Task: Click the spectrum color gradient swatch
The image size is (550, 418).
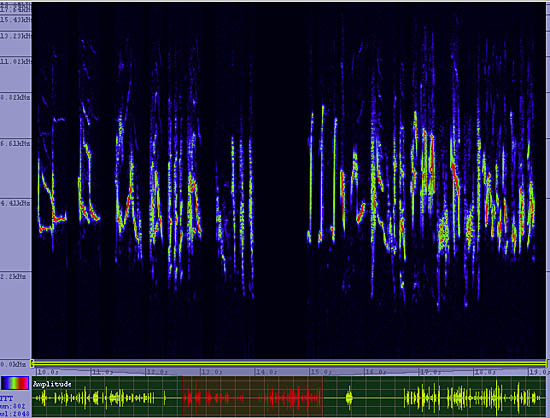Action: (15, 383)
